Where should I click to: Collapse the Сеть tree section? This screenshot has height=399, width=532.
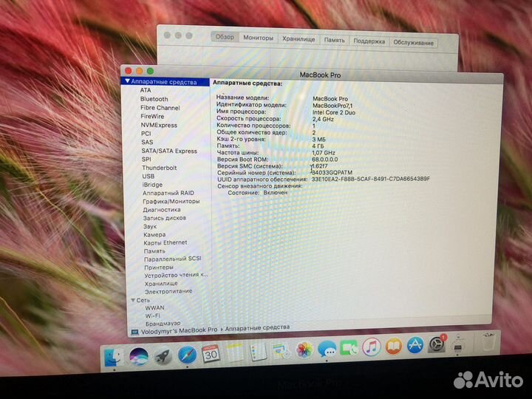click(x=133, y=300)
